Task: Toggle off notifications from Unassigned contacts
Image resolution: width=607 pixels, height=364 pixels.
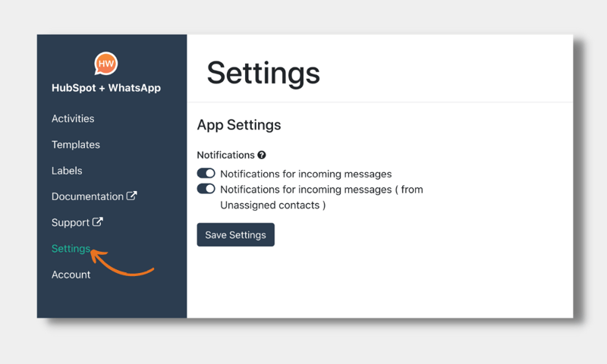Action: [206, 189]
